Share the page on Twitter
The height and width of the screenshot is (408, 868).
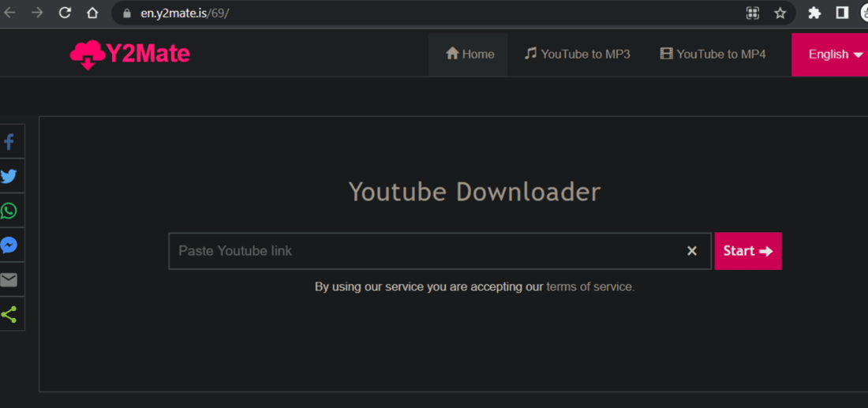[9, 176]
